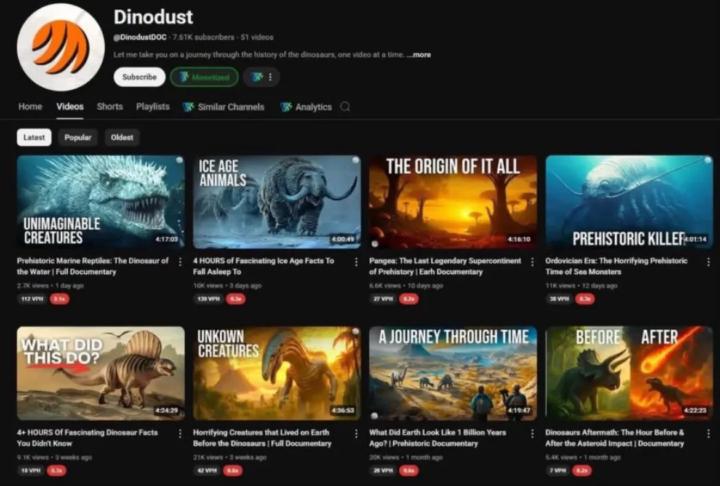Open options menu for Horrifying Creatures video
Image resolution: width=720 pixels, height=486 pixels.
tap(356, 433)
